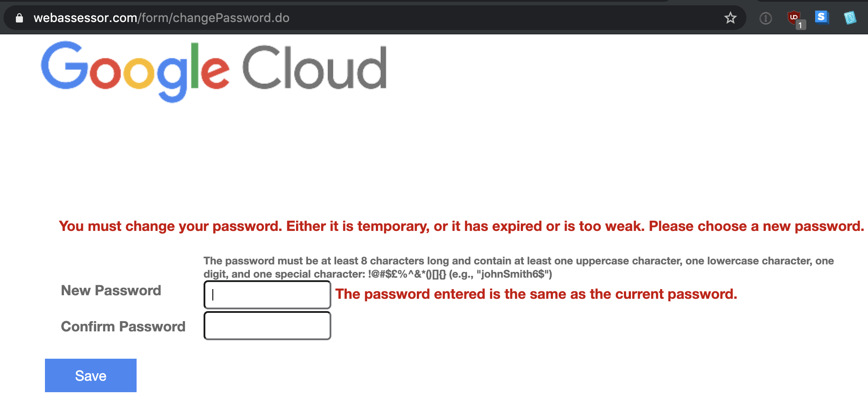Click the grey Cloud word in logo

[314, 68]
